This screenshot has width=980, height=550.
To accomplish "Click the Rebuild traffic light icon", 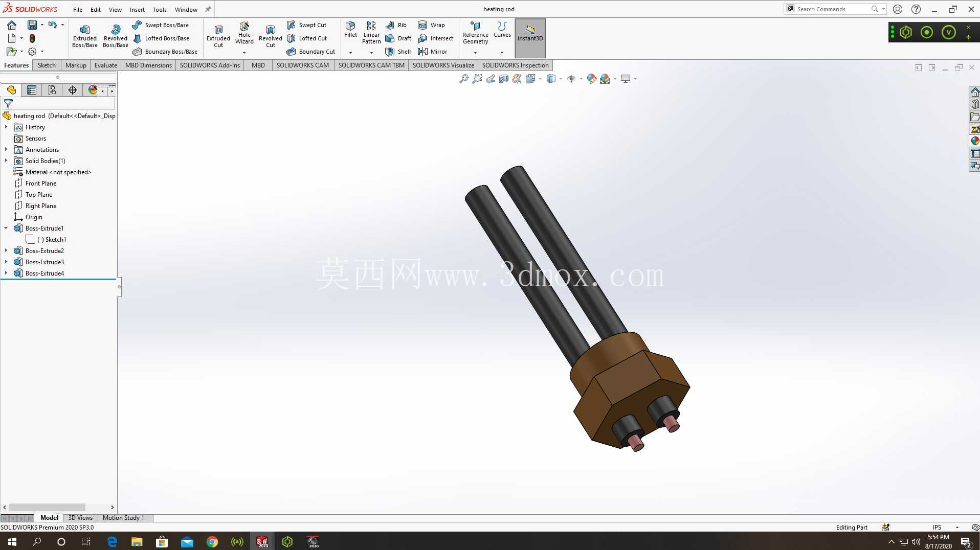I will tap(32, 38).
